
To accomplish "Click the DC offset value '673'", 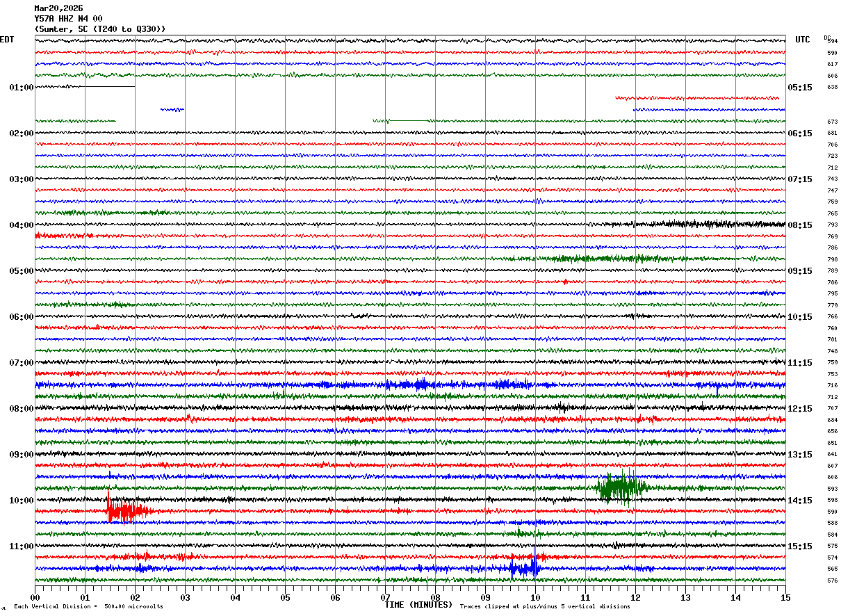I will [832, 122].
